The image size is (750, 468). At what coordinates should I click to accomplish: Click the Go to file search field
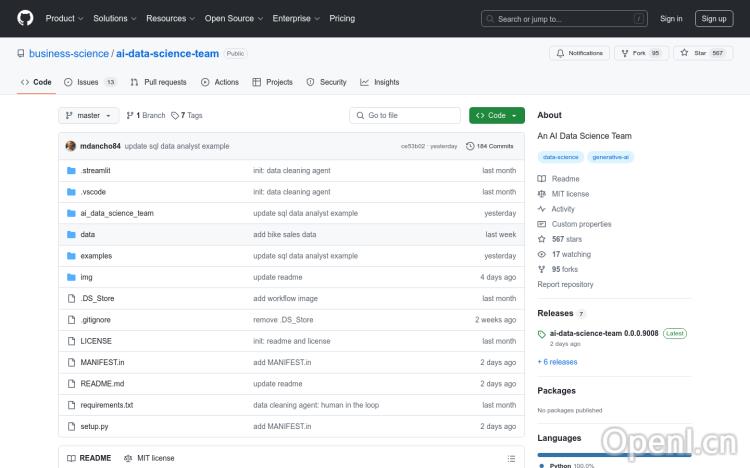[x=404, y=115]
